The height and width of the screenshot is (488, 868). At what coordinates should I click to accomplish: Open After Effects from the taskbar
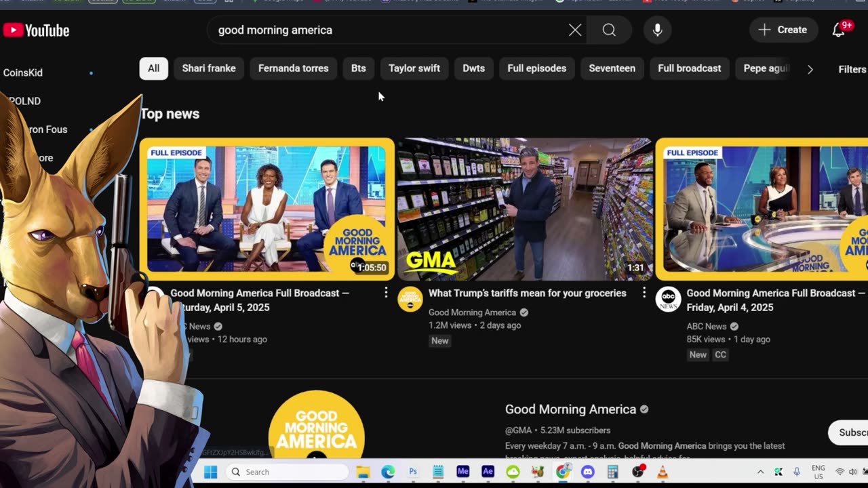(x=488, y=472)
